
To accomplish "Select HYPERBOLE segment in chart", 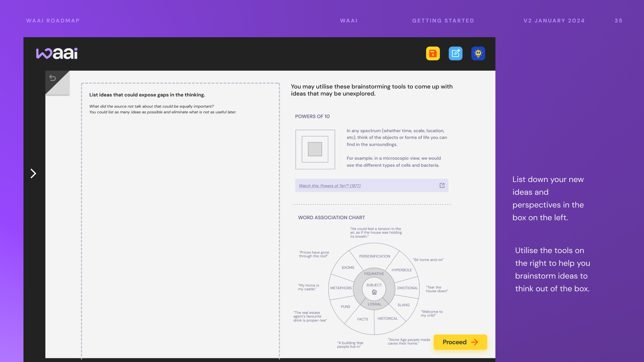I will (x=401, y=270).
